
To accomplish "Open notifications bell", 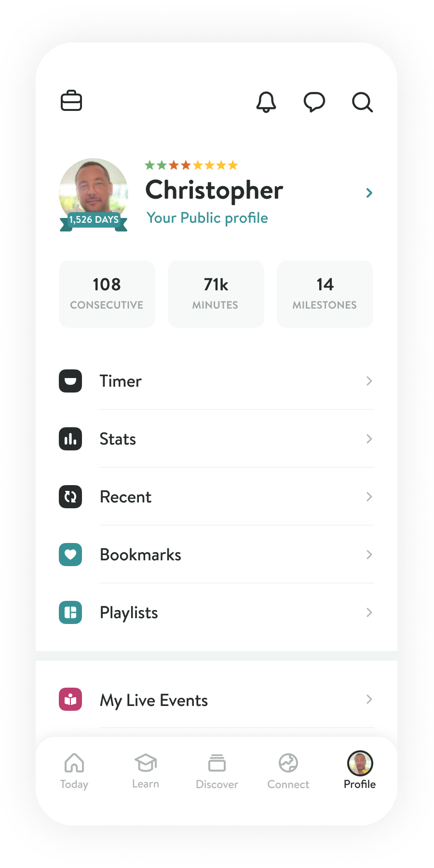I will tap(266, 102).
